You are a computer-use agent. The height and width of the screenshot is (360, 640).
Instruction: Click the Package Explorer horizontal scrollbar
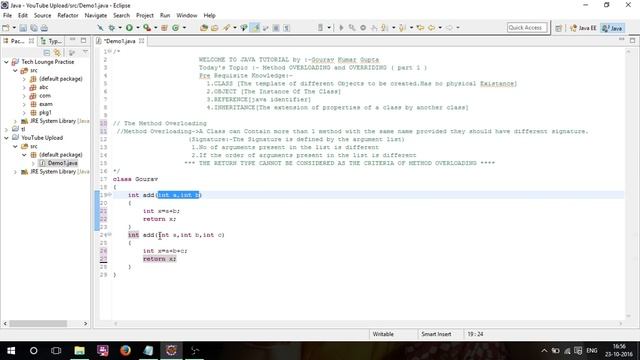click(x=38, y=324)
